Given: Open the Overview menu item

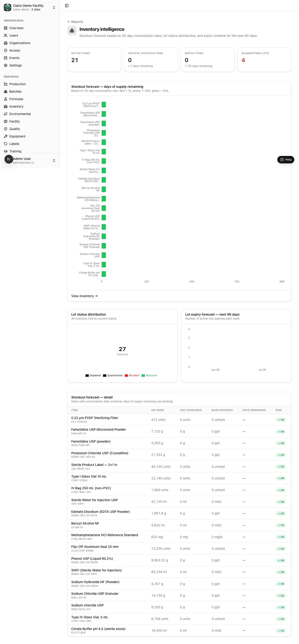Looking at the screenshot, I should [30, 28].
